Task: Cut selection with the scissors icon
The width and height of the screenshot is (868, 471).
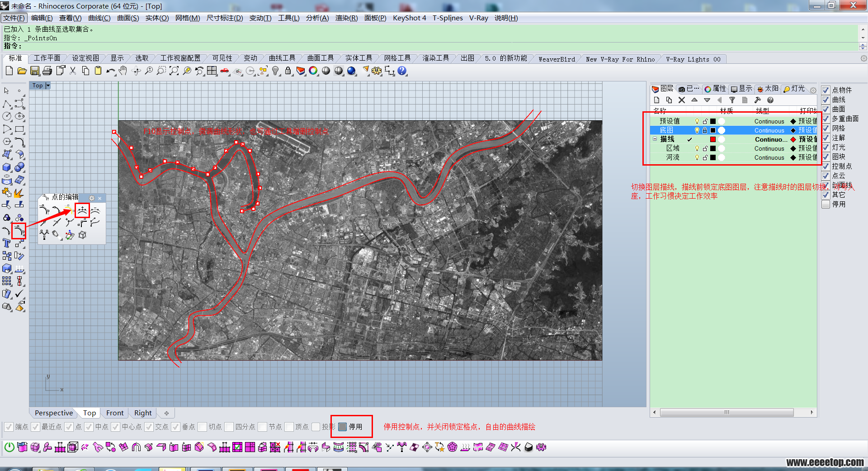Action: tap(73, 71)
